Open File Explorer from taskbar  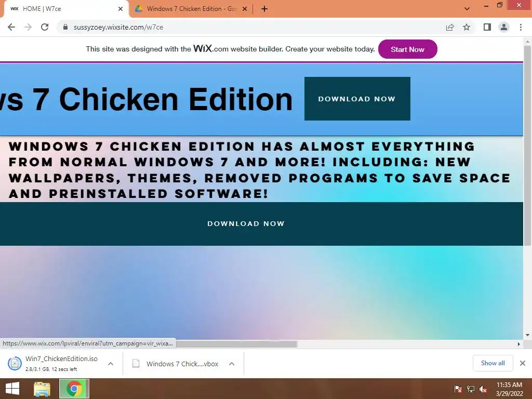[x=42, y=389]
